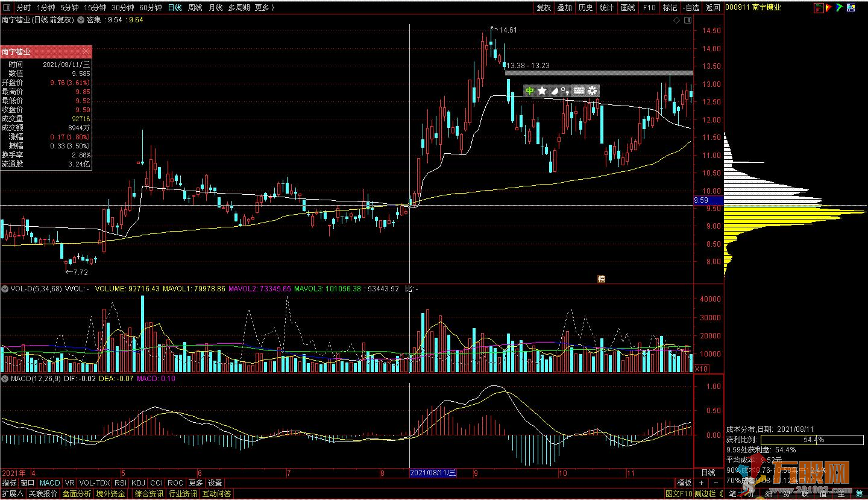Toggle -自选 watchlist removal
The height and width of the screenshot is (500, 868).
[x=691, y=7]
